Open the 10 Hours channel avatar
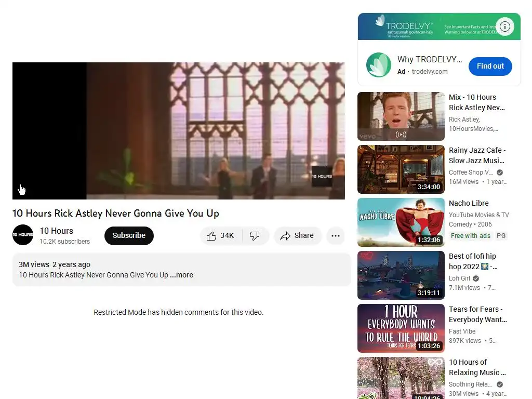 click(23, 235)
